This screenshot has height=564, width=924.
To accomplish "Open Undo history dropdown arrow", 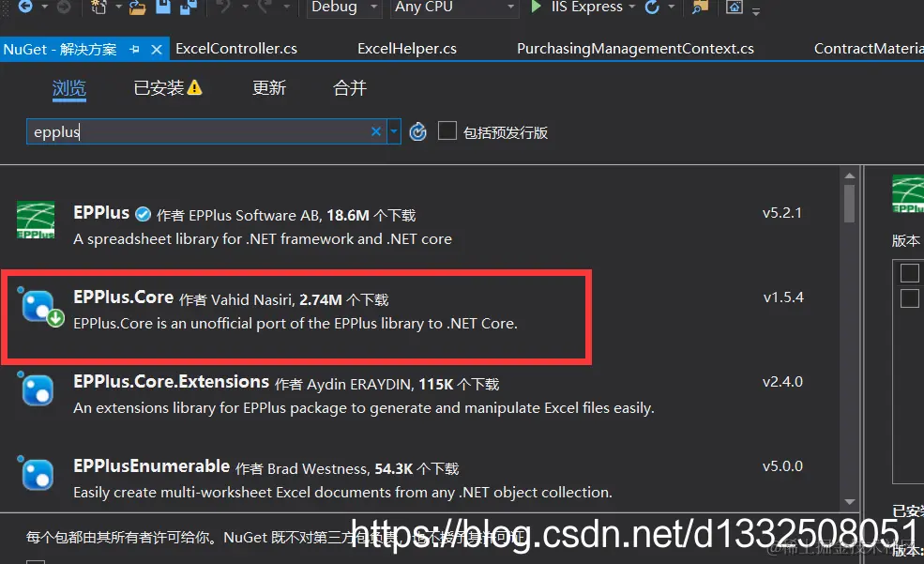I will [244, 8].
